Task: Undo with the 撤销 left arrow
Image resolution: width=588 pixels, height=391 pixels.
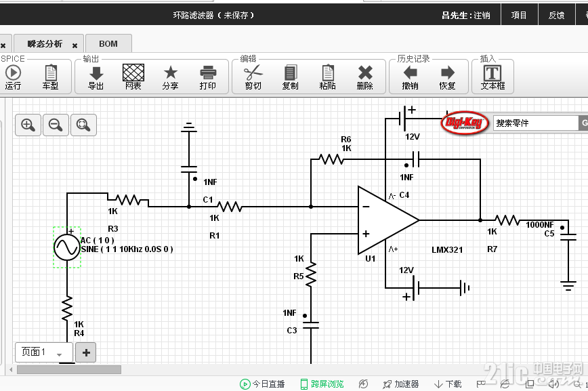Action: click(x=411, y=73)
